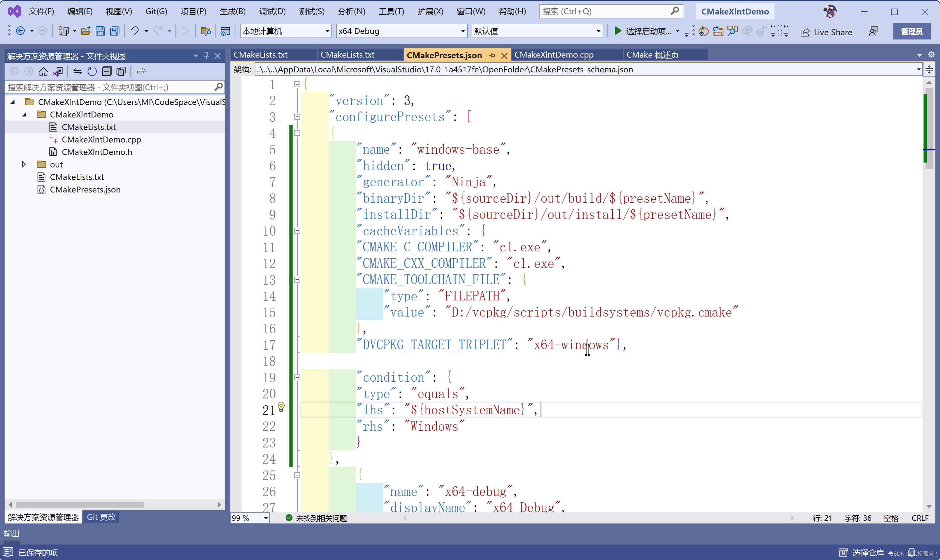Toggle pin on CMakePresets.json tab
Screen dimensions: 940x560
click(x=492, y=56)
